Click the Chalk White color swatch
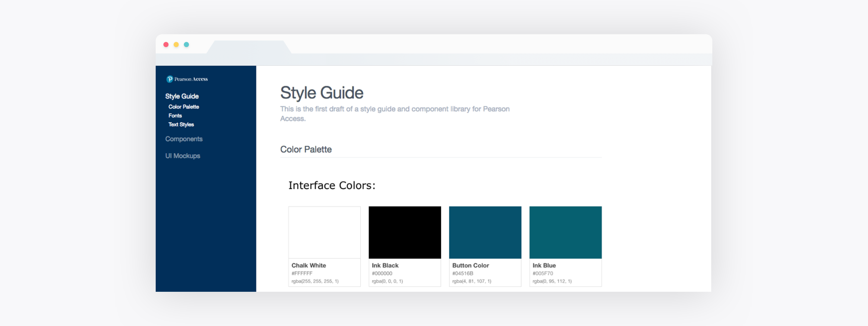The image size is (868, 326). (x=324, y=232)
